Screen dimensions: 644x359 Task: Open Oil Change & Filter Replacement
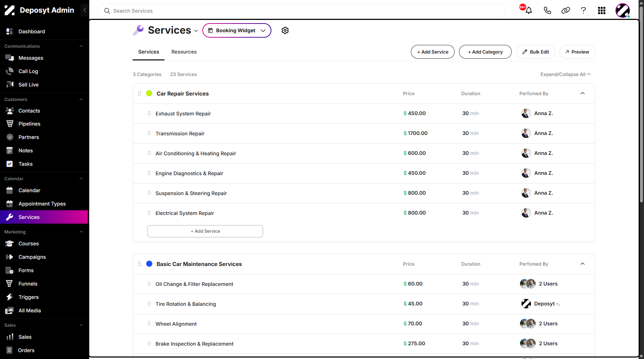click(194, 284)
